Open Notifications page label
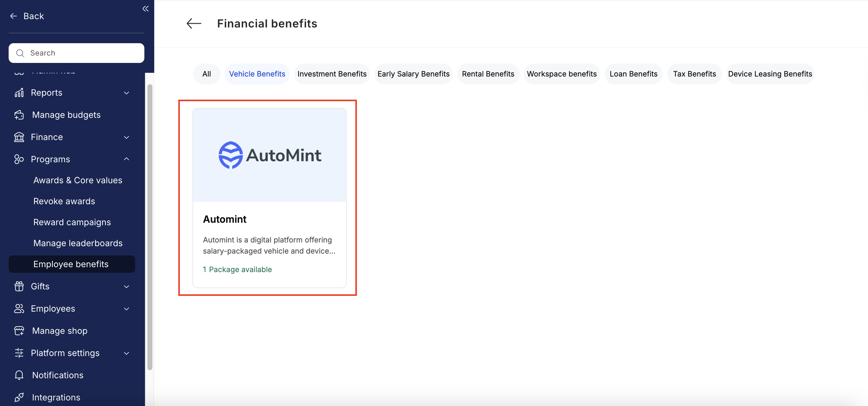Image resolution: width=868 pixels, height=406 pixels. click(x=58, y=375)
